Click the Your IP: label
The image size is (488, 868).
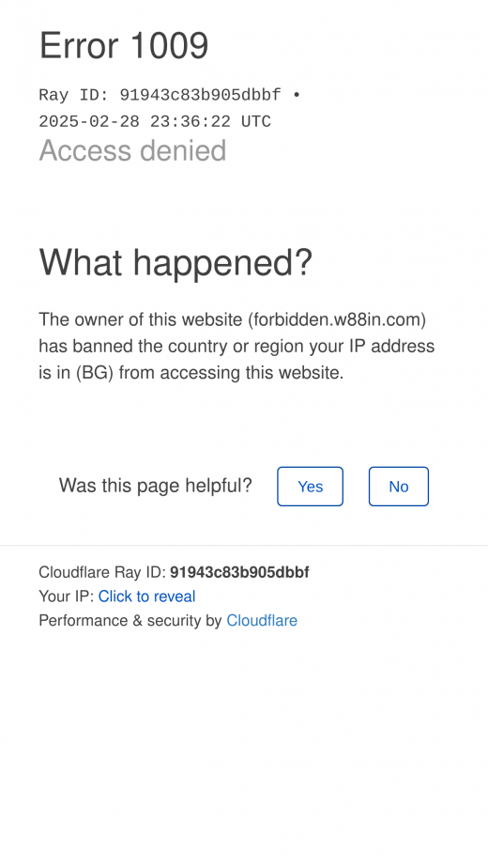pyautogui.click(x=67, y=597)
